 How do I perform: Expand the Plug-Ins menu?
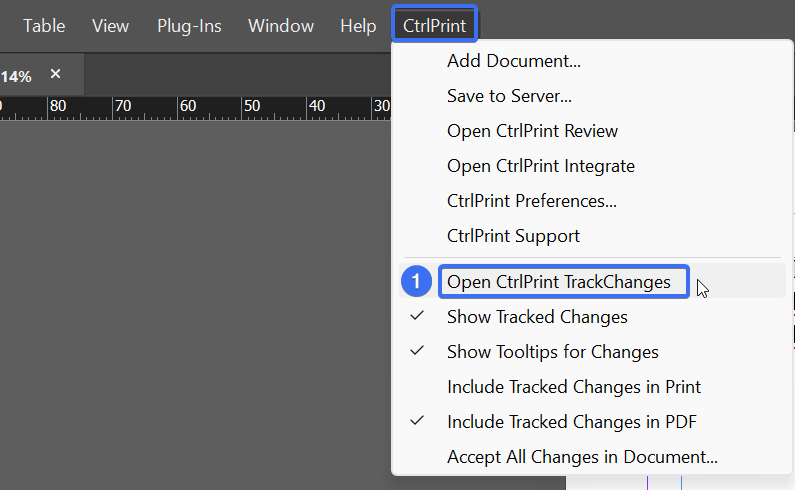189,25
